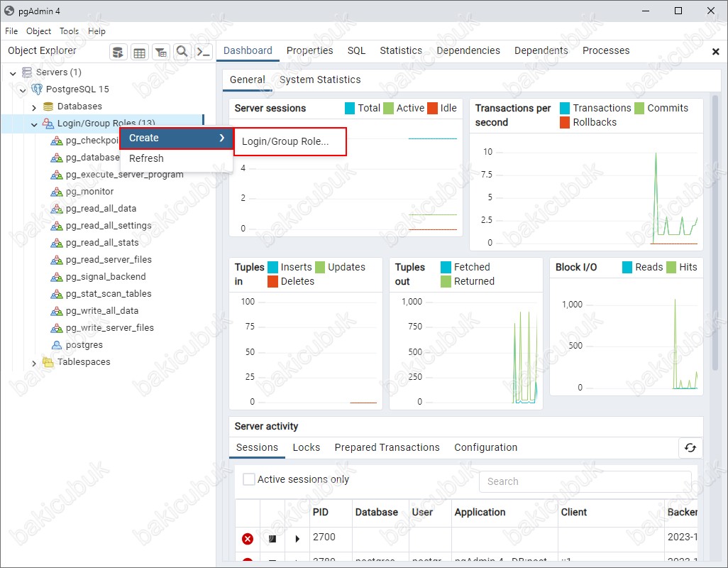Screen dimensions: 728x568
Task: Click the pg_read_all_settings role icon
Action: click(x=57, y=226)
